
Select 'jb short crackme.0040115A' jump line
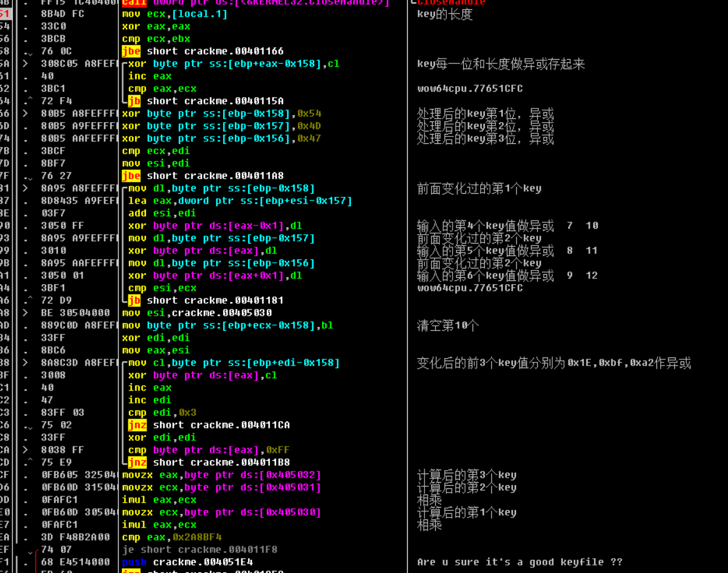click(206, 101)
